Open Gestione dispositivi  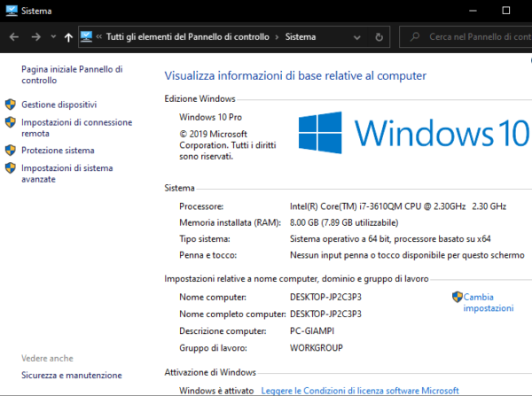tap(59, 105)
